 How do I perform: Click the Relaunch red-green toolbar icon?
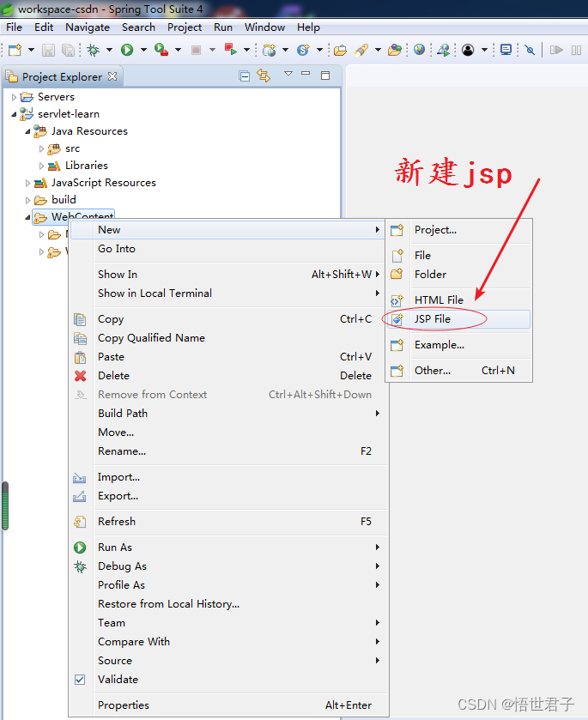(x=230, y=50)
